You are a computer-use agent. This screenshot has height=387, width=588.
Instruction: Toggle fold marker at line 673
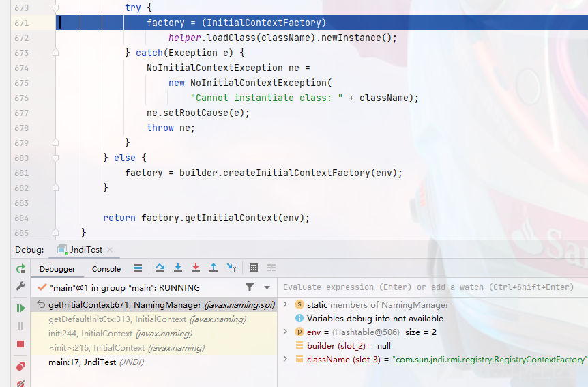[55, 53]
